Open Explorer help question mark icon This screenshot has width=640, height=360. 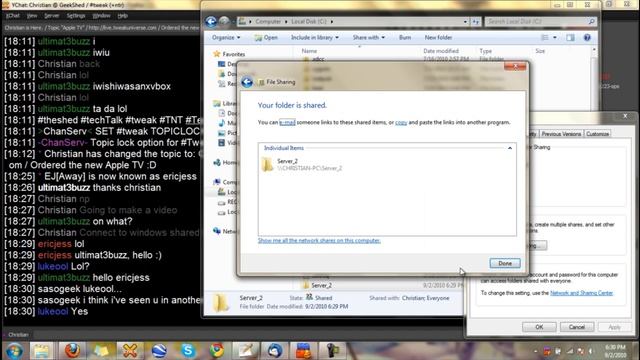coord(587,38)
